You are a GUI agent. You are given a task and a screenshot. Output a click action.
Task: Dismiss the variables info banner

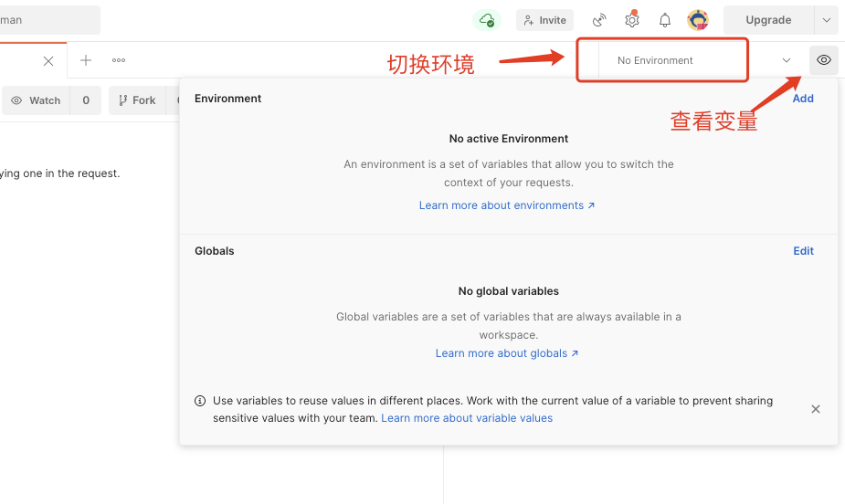[x=816, y=409]
